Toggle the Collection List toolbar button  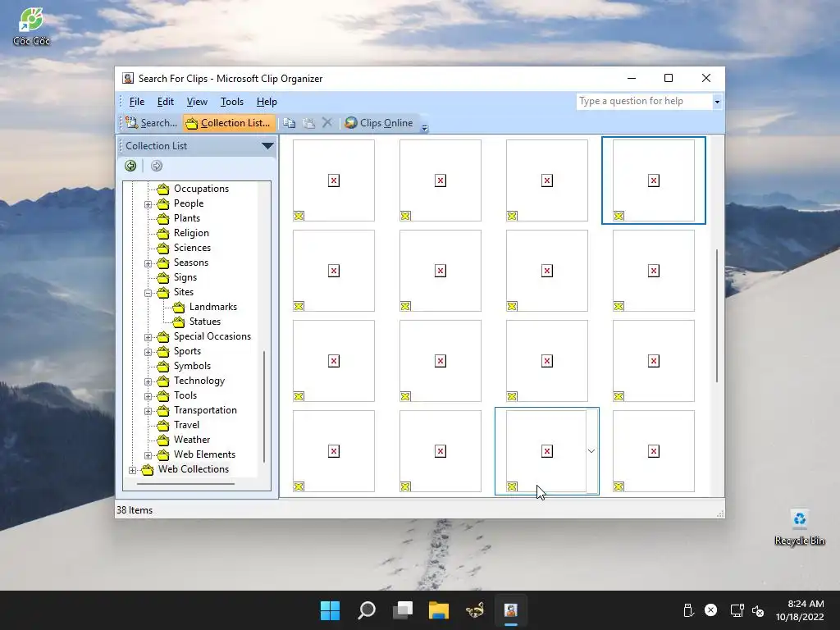[230, 123]
